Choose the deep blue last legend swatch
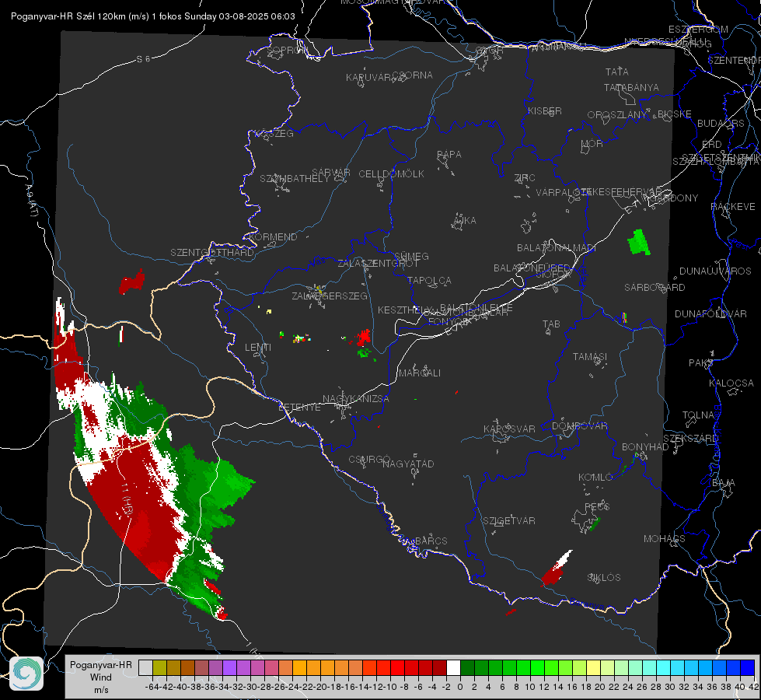Viewport: 761px width, 700px height. pyautogui.click(x=748, y=667)
